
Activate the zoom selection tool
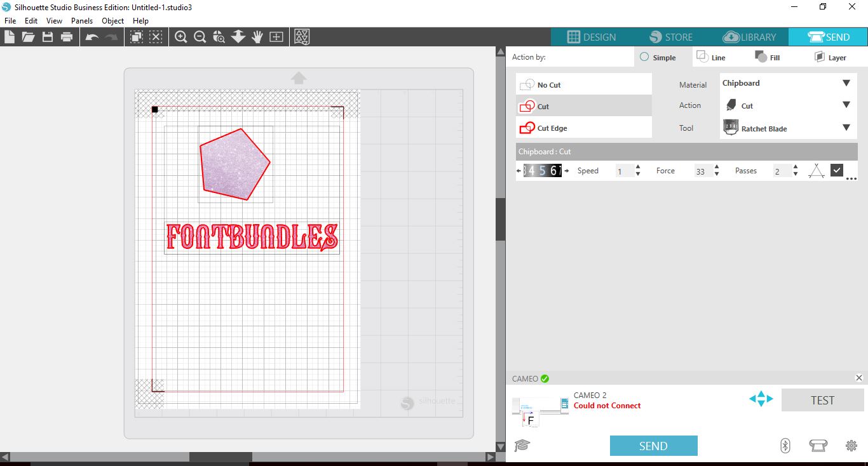[x=219, y=37]
